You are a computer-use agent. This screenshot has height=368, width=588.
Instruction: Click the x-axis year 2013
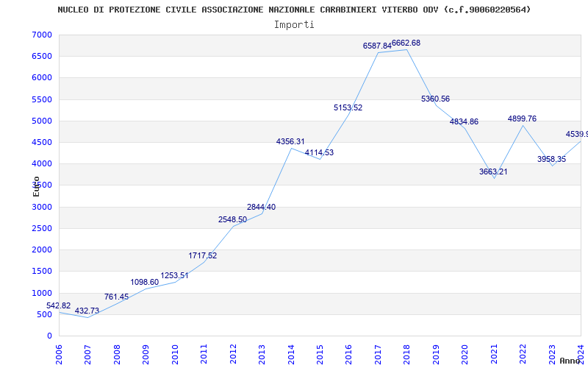(x=262, y=355)
